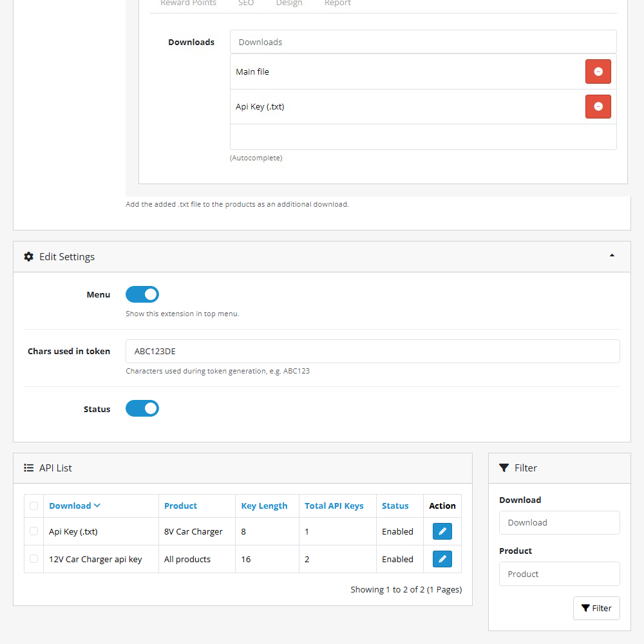Image resolution: width=644 pixels, height=644 pixels.
Task: Toggle the Status switch
Action: pos(142,409)
